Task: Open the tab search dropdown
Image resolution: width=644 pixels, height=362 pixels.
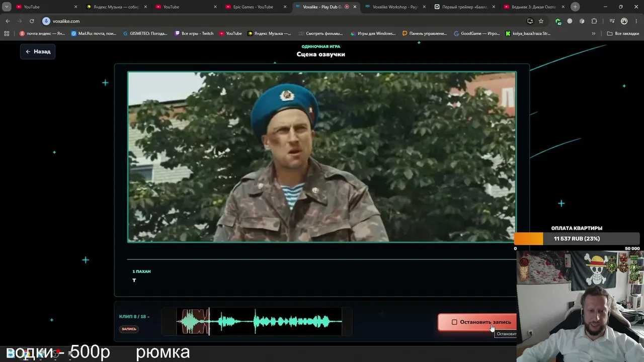Action: [7, 7]
